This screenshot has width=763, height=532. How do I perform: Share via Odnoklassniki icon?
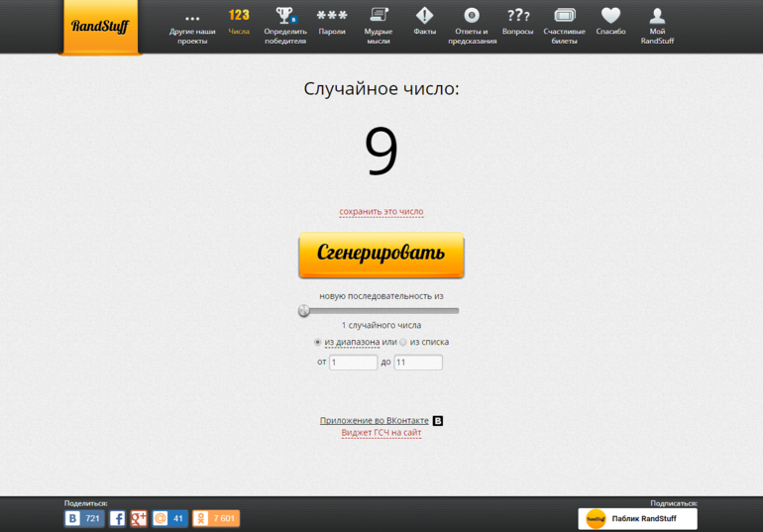pyautogui.click(x=200, y=518)
